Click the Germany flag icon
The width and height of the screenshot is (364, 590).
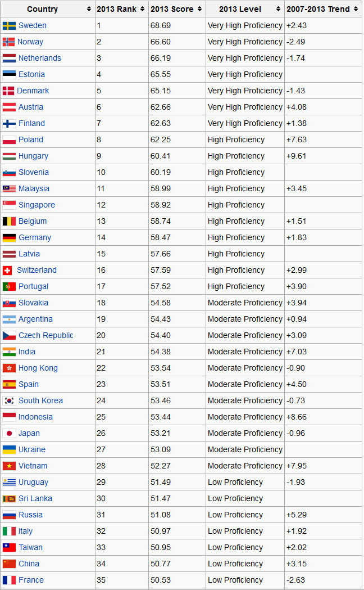click(9, 237)
